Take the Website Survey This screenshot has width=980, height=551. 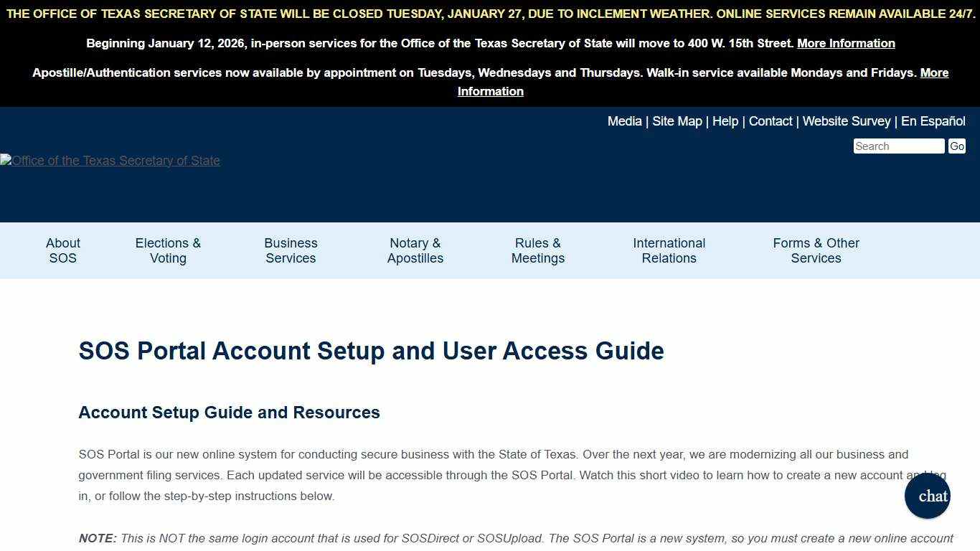(846, 121)
